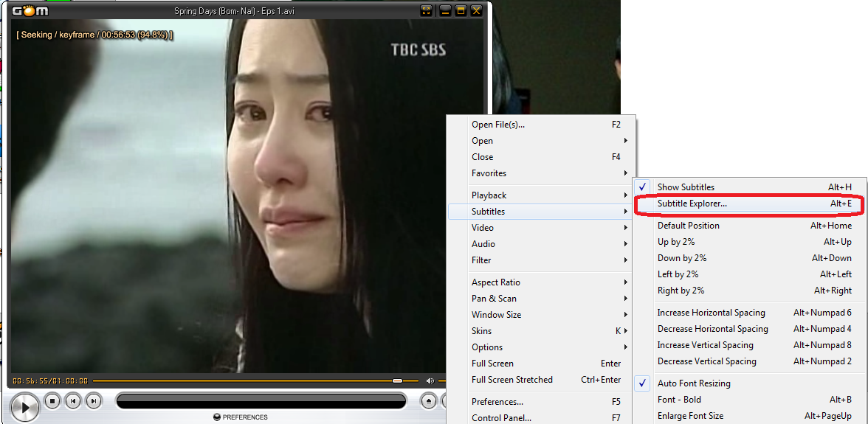Viewport: 868px width, 424px height.
Task: Click the Play button in GOM player
Action: point(24,408)
